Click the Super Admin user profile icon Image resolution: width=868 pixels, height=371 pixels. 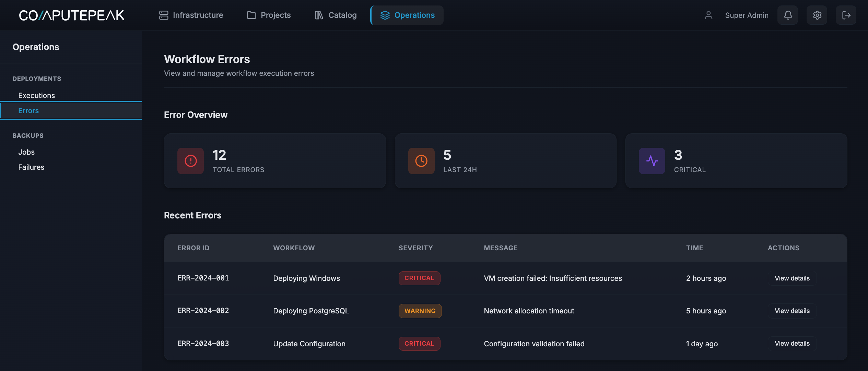click(708, 15)
